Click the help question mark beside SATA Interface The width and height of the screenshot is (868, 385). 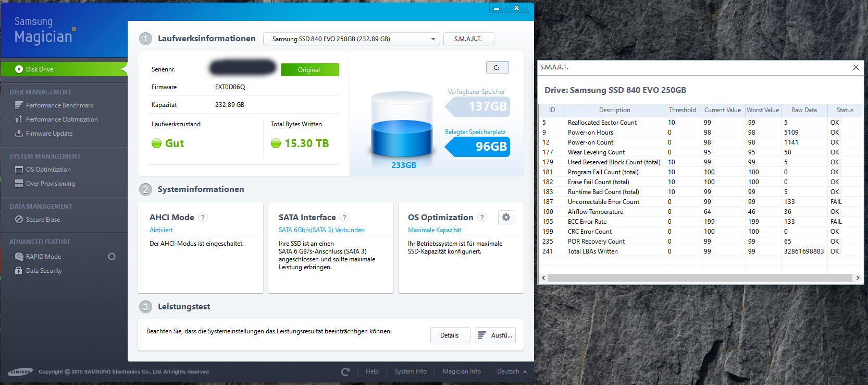[344, 217]
